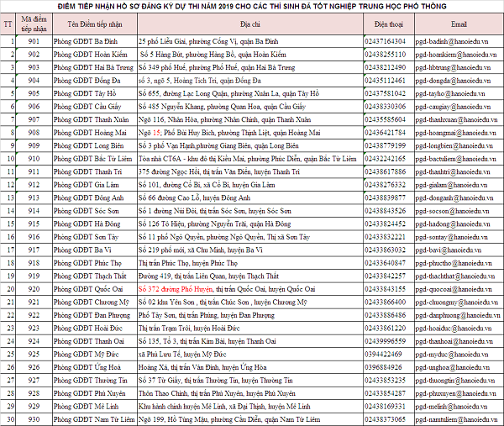Select the 'Tên Điểm tiếp nhận' column header
Viewport: 504px width, 426px height.
pos(95,24)
